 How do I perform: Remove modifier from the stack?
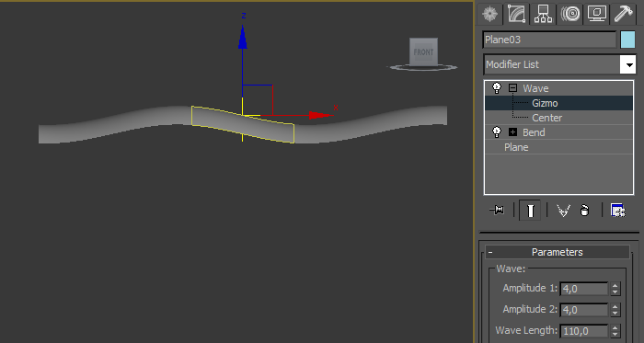pyautogui.click(x=584, y=211)
